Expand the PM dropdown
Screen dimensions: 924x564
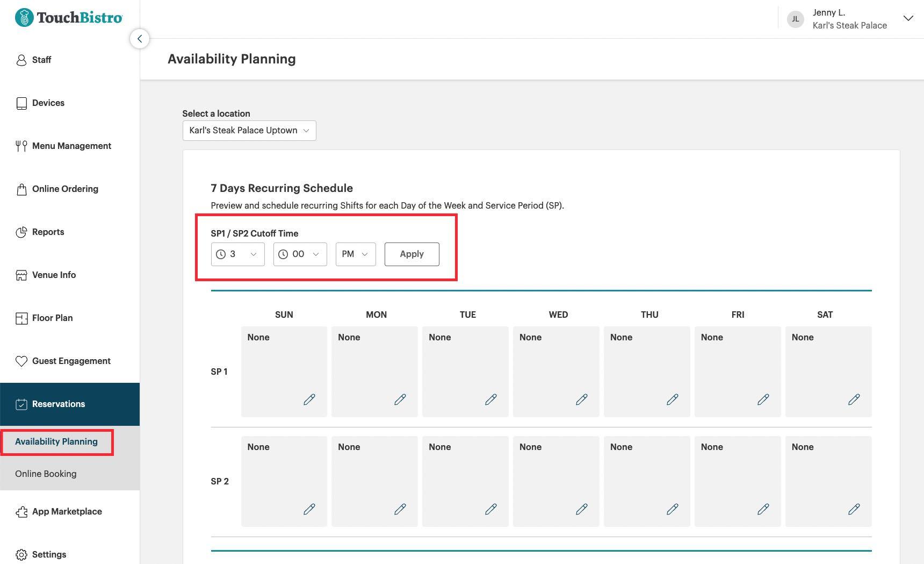coord(355,254)
